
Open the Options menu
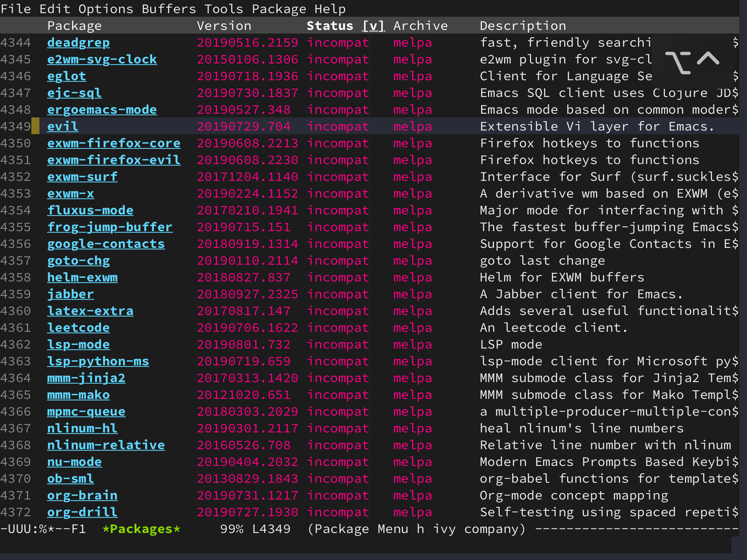(106, 9)
